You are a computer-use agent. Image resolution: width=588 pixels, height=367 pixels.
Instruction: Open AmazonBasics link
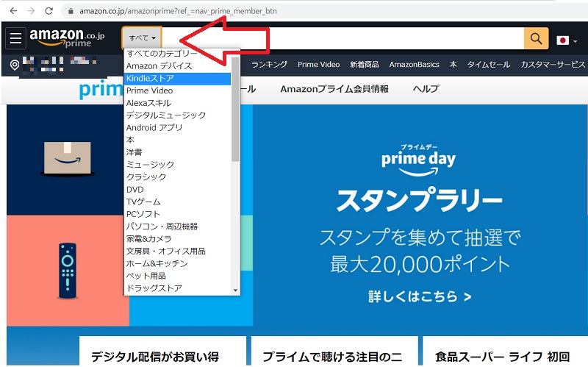coord(414,65)
